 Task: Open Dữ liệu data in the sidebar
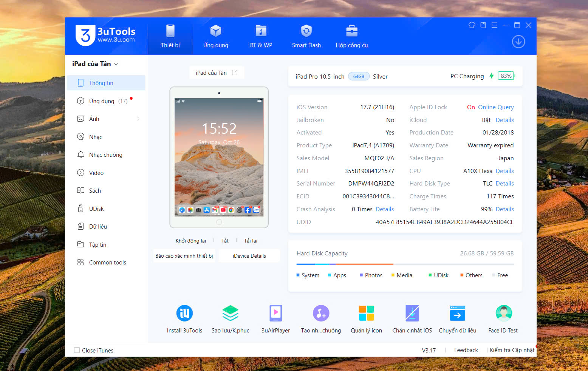(106, 226)
